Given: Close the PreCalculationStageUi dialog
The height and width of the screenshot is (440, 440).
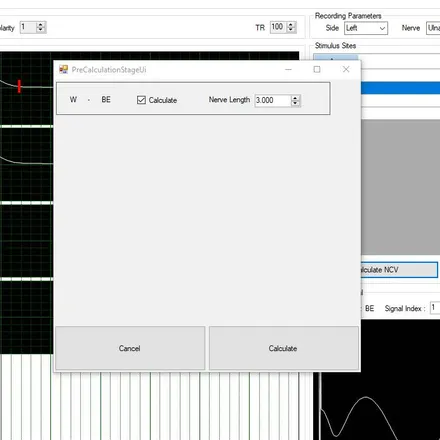Looking at the screenshot, I should point(346,69).
